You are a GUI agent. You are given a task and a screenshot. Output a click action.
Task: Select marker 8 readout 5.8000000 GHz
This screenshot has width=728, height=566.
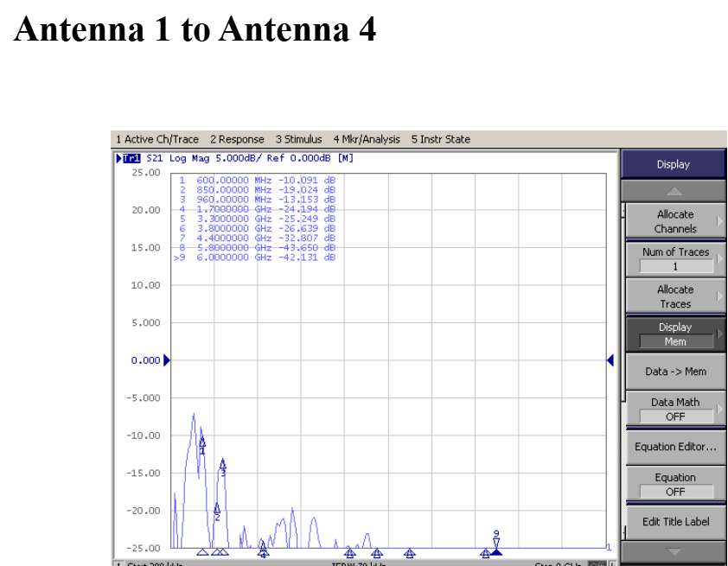tap(258, 248)
